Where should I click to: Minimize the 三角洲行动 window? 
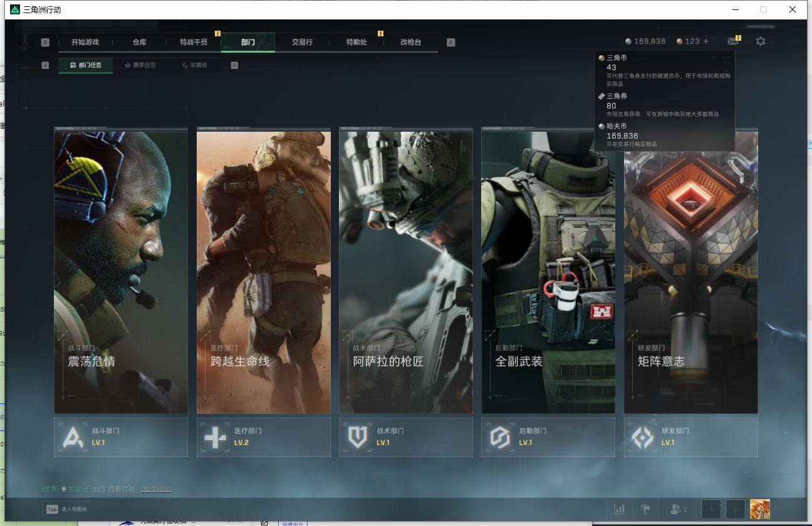736,9
